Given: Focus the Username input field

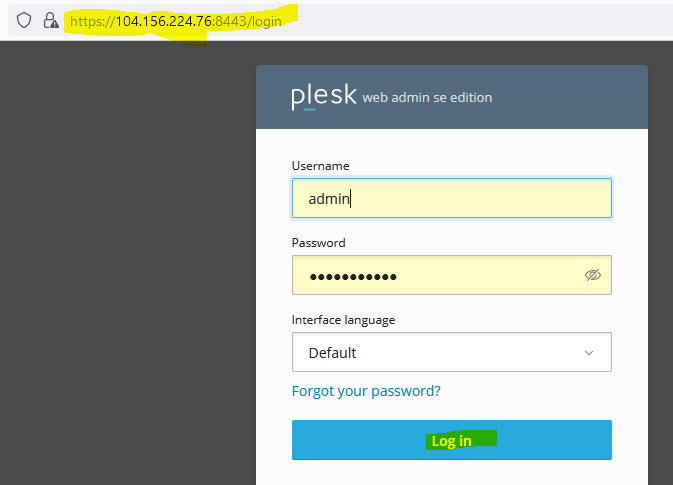Looking at the screenshot, I should click(452, 198).
